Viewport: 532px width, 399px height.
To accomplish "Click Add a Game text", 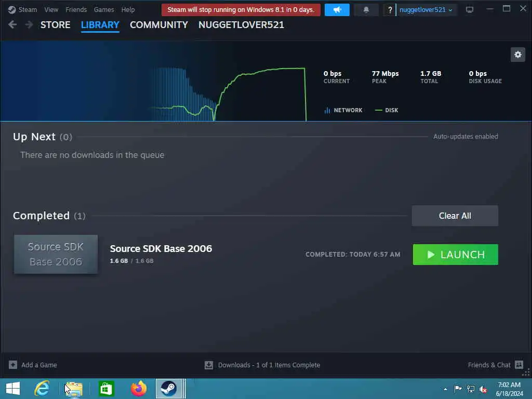I will click(39, 365).
